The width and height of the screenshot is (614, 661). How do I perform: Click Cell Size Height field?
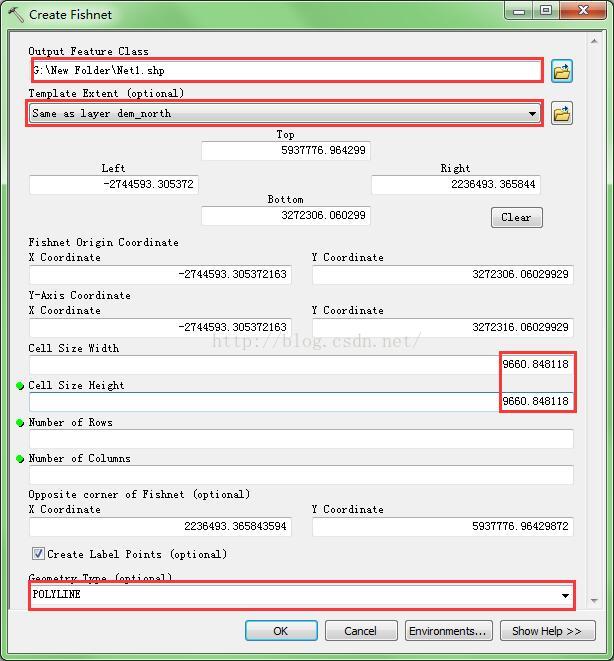tap(301, 401)
